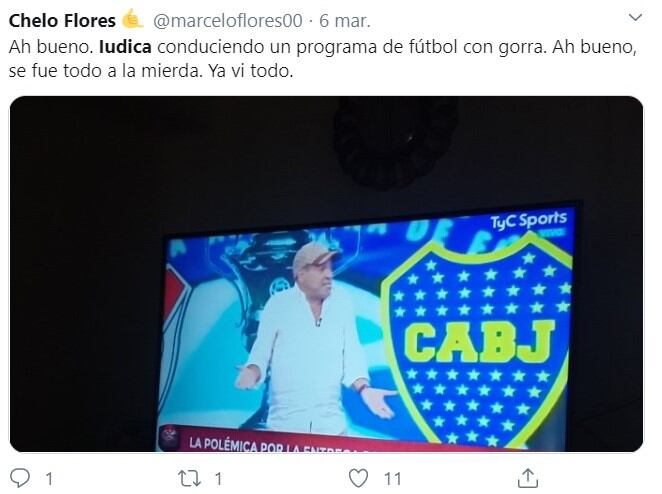
Task: Click the small logo left of caption banner
Action: [170, 437]
